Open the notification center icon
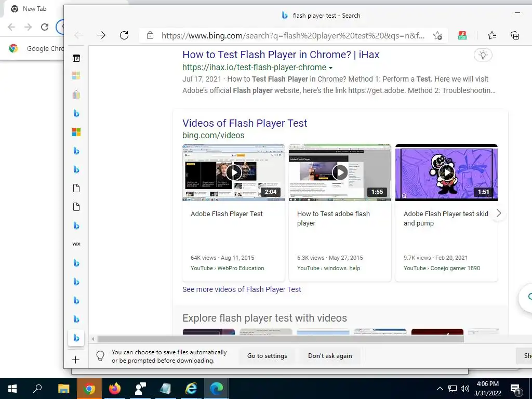The height and width of the screenshot is (399, 532). tap(516, 389)
